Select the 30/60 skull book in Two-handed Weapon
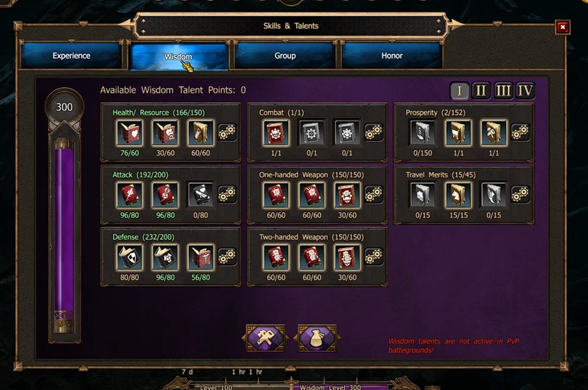Viewport: 588px width, 390px height. (x=347, y=257)
